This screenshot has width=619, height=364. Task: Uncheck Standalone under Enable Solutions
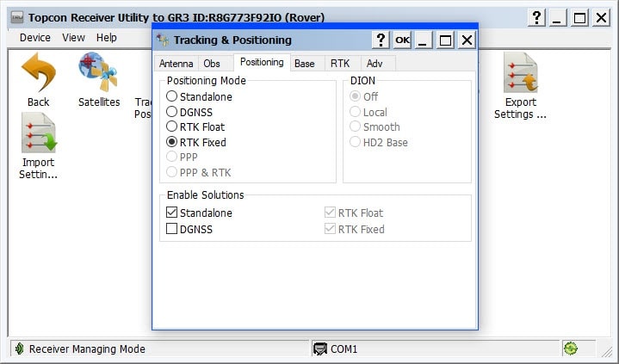tap(172, 213)
